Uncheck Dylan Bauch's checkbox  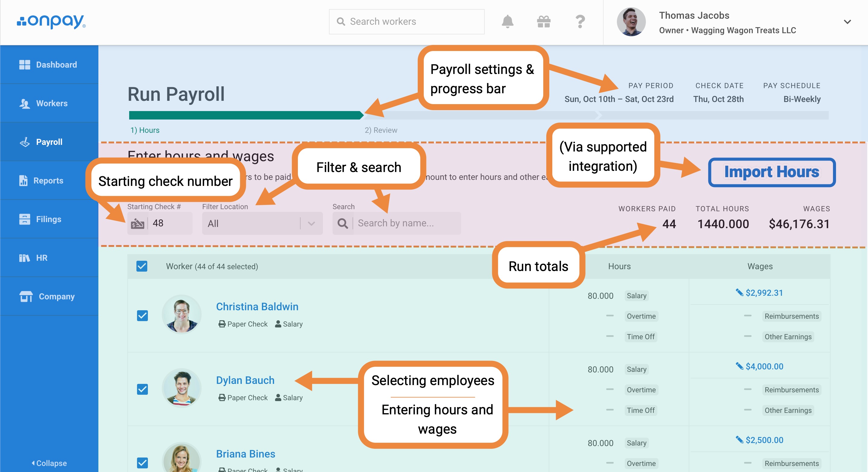(142, 389)
